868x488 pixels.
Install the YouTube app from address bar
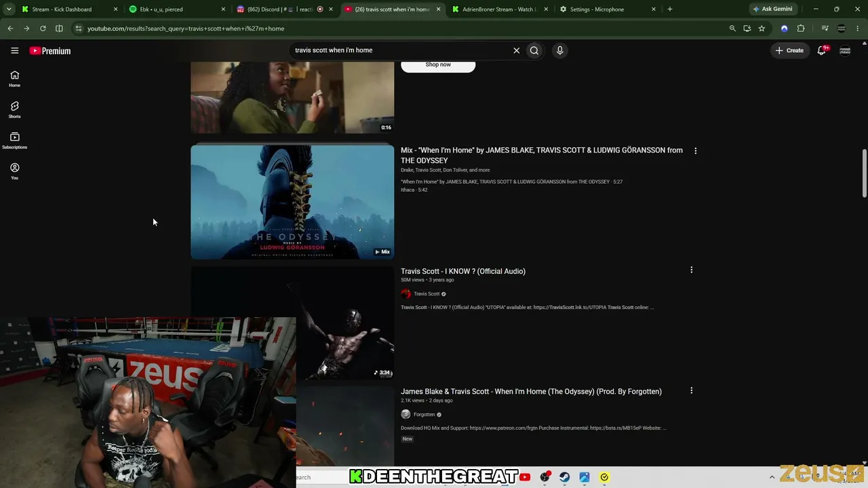point(747,28)
